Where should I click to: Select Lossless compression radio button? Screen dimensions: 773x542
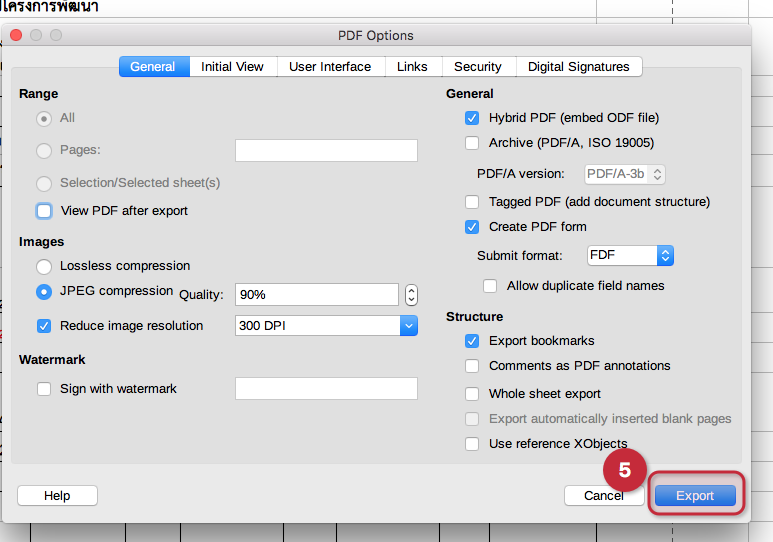tap(44, 267)
